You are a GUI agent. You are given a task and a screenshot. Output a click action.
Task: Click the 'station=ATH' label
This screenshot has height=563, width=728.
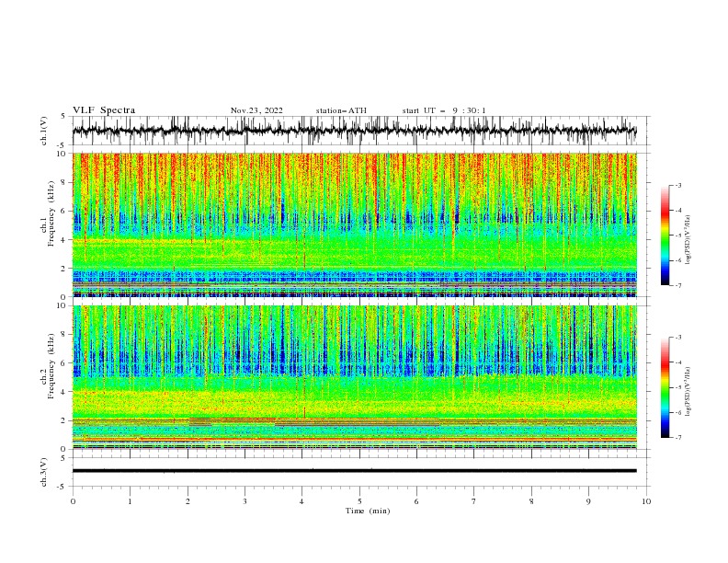341,110
